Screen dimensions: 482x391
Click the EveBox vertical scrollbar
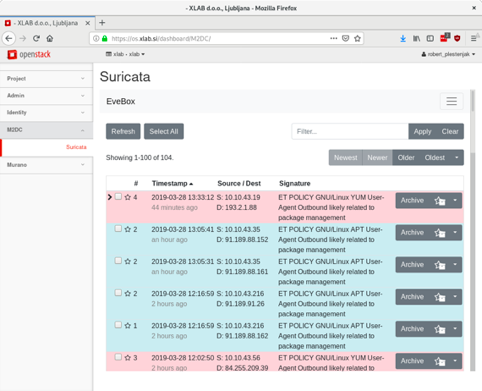(472, 230)
